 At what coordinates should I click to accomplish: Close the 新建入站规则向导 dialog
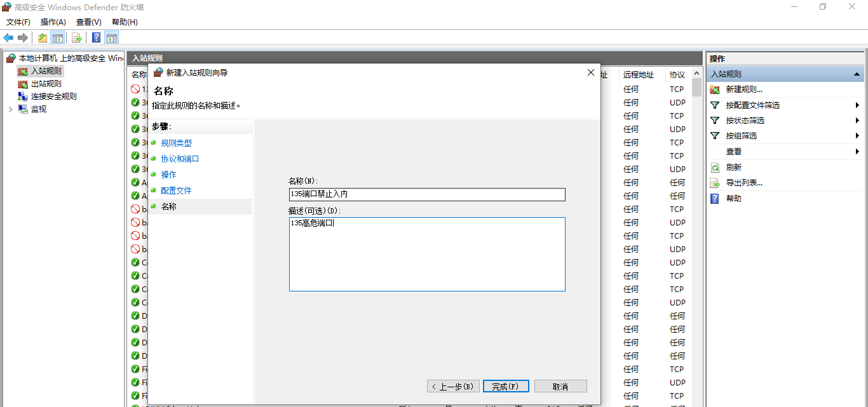tap(591, 72)
